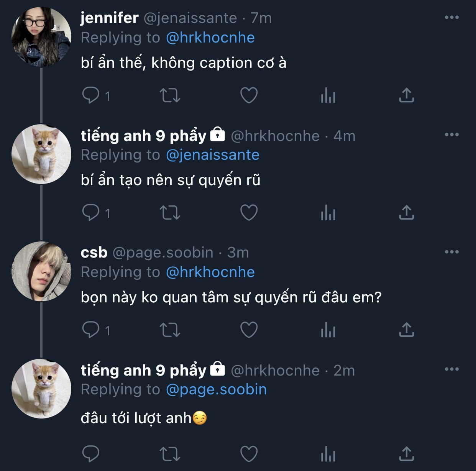Like jennifer's tweet about caption
476x471 pixels.
249,95
